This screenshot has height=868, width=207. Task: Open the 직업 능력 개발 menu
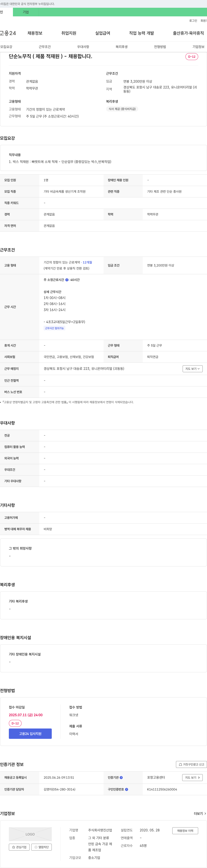[x=141, y=33]
